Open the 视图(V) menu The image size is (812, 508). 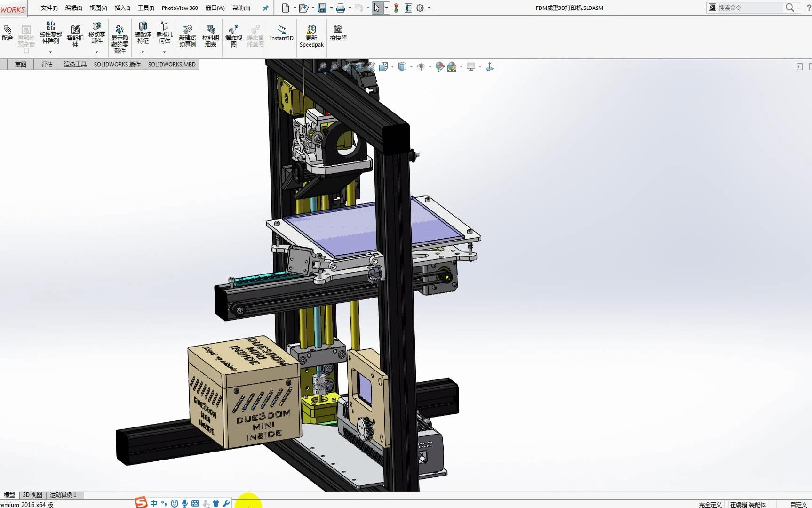coord(98,8)
